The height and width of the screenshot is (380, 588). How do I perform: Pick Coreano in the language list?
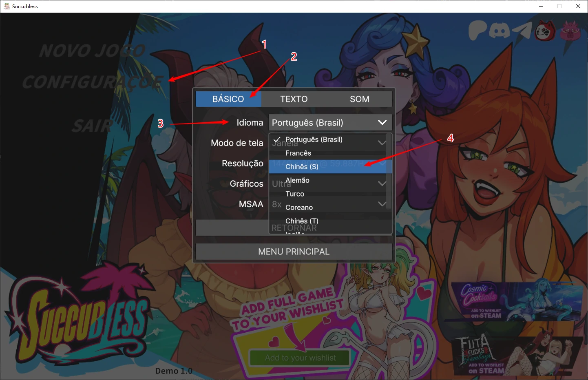pos(299,208)
